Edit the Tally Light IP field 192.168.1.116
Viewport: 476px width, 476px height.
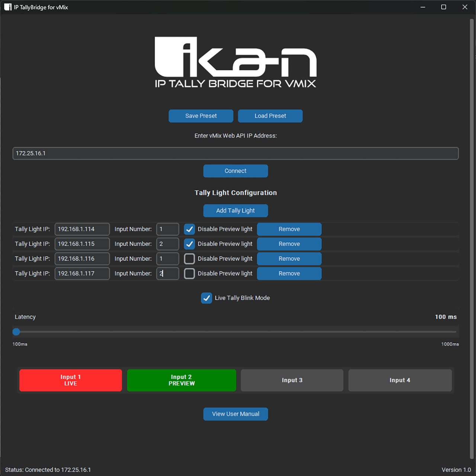[82, 259]
